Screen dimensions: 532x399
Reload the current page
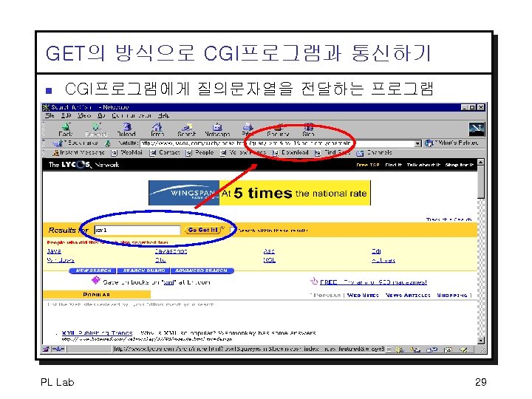point(126,129)
